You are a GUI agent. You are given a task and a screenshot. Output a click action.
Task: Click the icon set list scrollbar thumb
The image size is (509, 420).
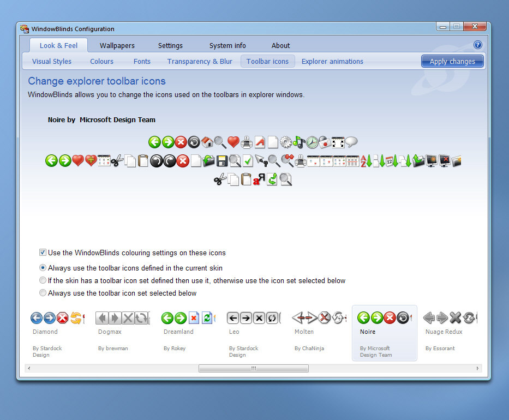[254, 368]
